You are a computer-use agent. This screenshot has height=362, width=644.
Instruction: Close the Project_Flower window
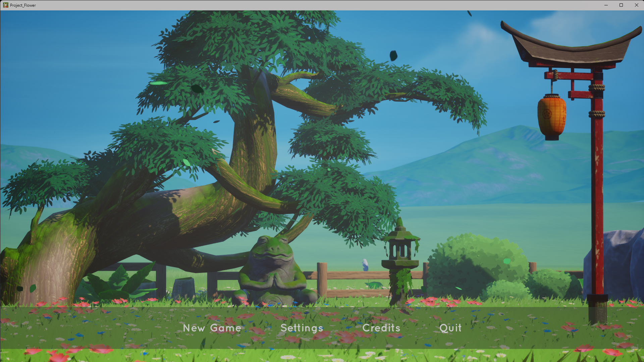pos(636,5)
